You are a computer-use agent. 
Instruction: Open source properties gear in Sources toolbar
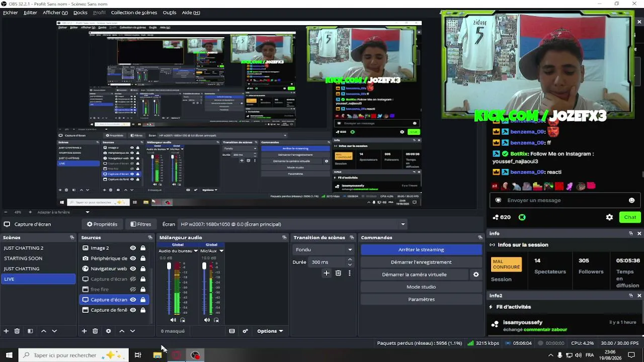[108, 331]
